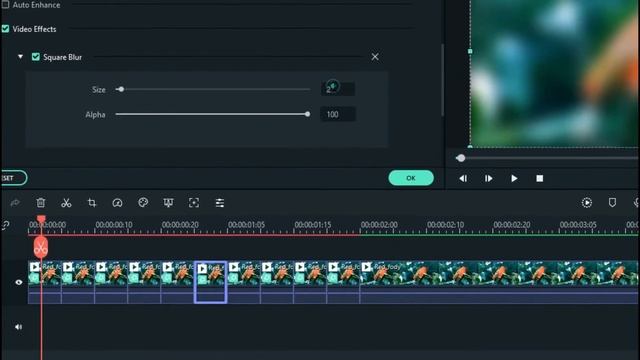The image size is (640, 360).
Task: Open the color palette tool
Action: (143, 202)
